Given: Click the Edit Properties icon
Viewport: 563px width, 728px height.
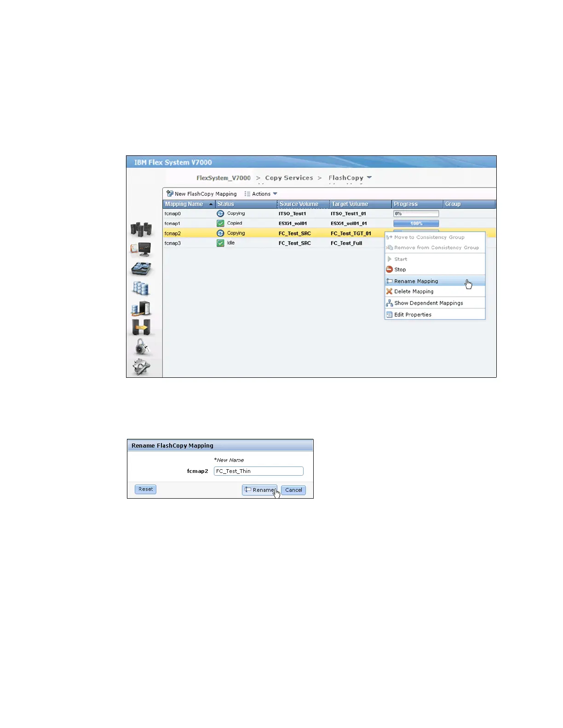Looking at the screenshot, I should [x=390, y=315].
